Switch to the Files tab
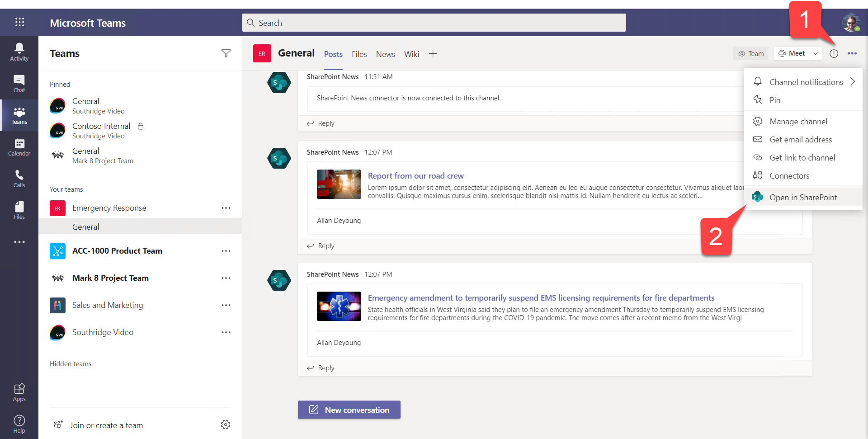Screen dimensions: 868x439 tap(359, 54)
